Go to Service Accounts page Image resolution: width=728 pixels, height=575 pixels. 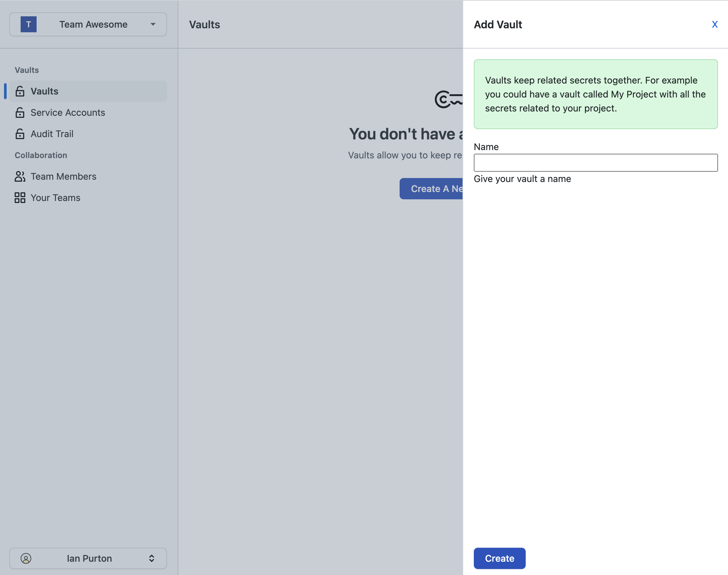68,112
